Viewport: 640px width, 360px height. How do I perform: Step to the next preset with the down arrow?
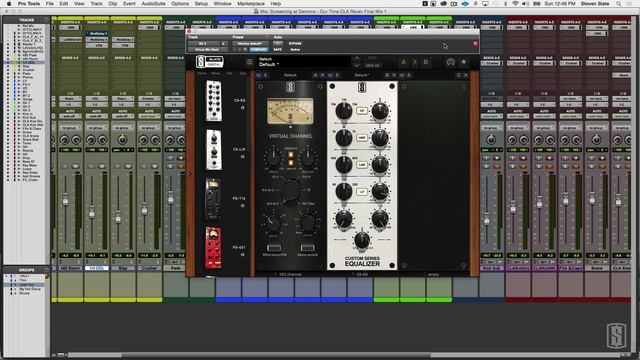click(x=357, y=65)
